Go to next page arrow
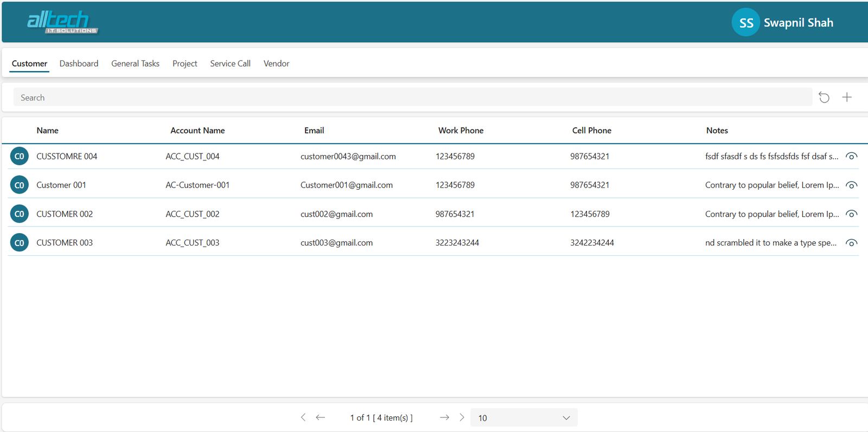 [444, 417]
